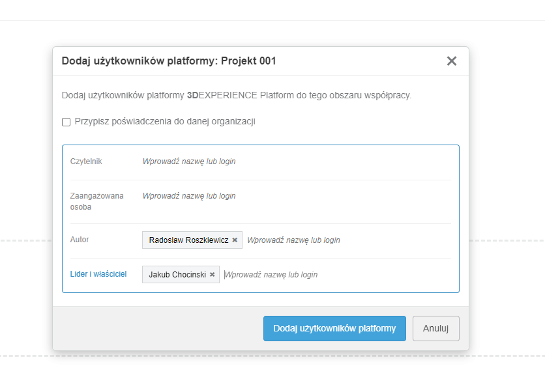The height and width of the screenshot is (392, 545).
Task: Select the Radoslaw Roszkiewicz user tag
Action: pos(188,240)
